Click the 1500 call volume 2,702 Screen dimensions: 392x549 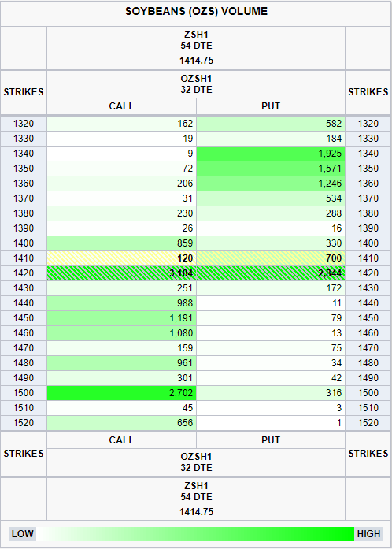tap(121, 393)
